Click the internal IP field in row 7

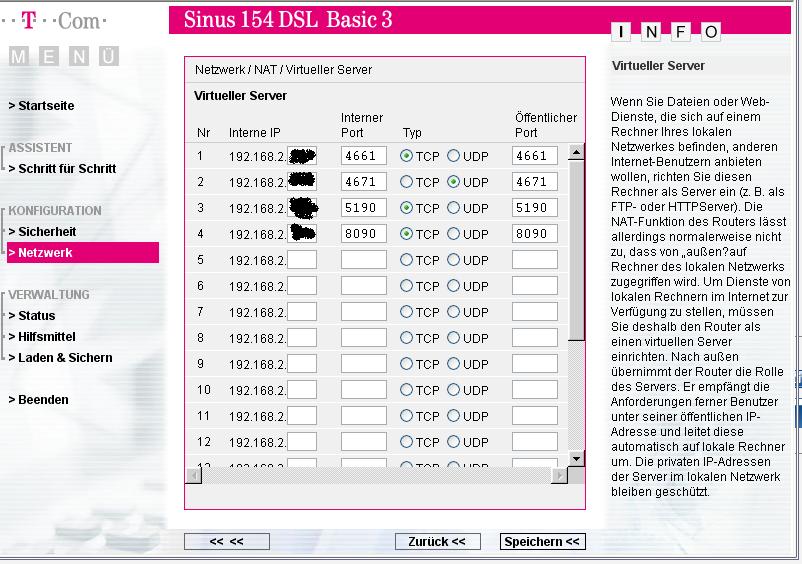[x=302, y=312]
